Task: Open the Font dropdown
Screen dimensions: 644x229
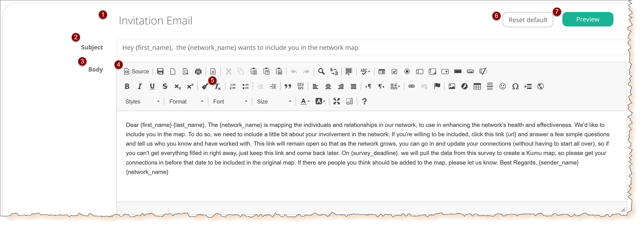Action: pyautogui.click(x=230, y=101)
